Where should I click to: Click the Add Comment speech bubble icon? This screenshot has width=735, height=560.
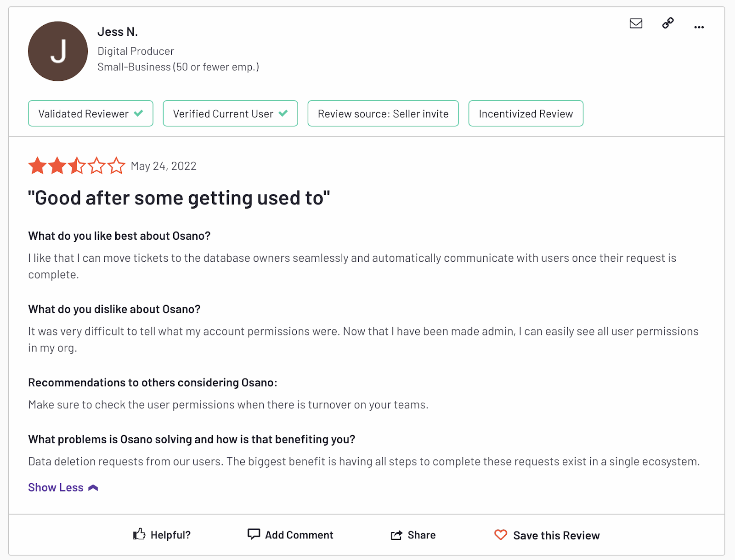[x=254, y=534]
